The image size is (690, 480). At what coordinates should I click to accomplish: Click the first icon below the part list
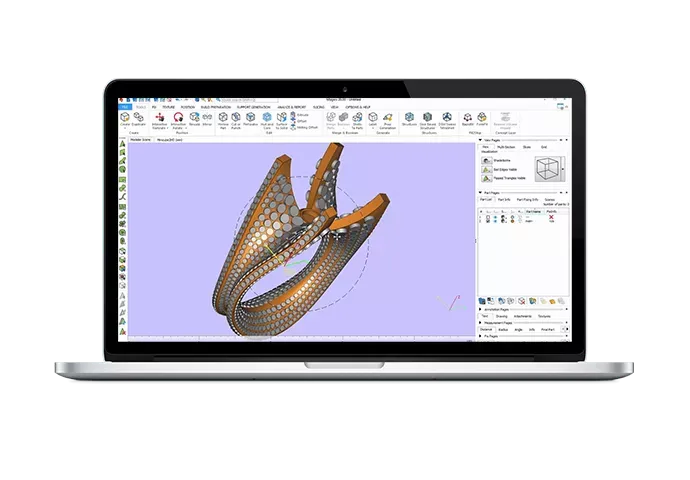point(482,301)
